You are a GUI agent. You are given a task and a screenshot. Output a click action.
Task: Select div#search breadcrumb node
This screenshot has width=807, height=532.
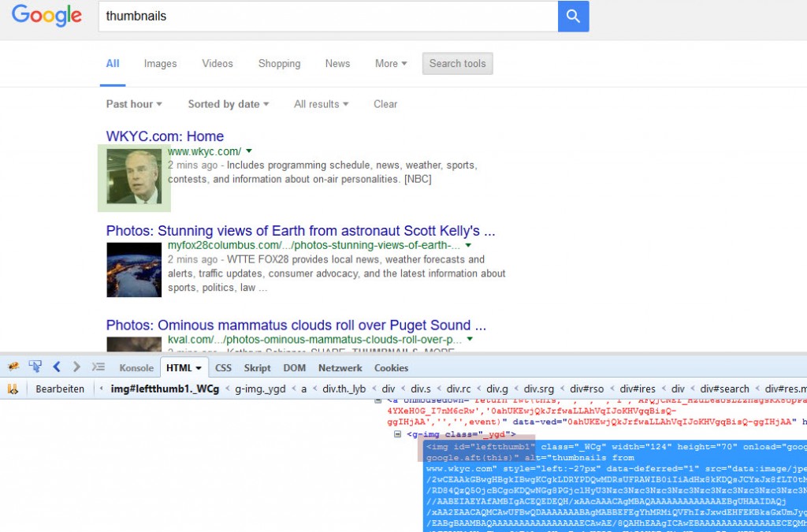(x=725, y=389)
